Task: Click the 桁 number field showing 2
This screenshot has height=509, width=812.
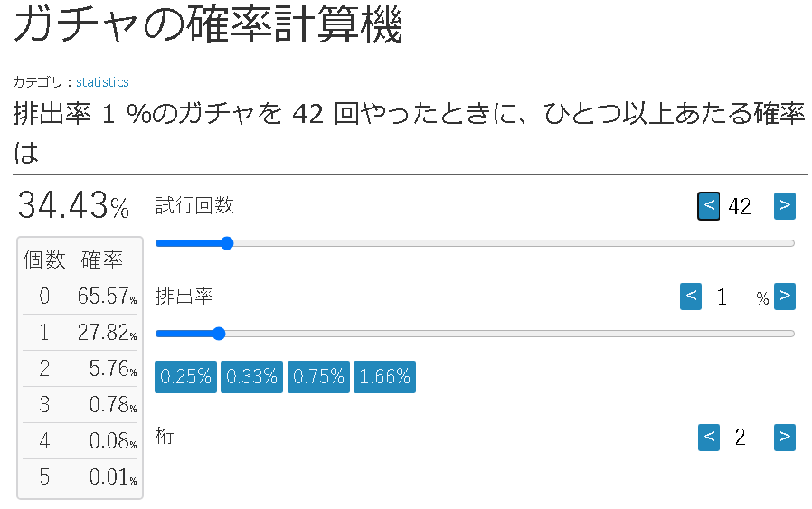Action: [740, 438]
